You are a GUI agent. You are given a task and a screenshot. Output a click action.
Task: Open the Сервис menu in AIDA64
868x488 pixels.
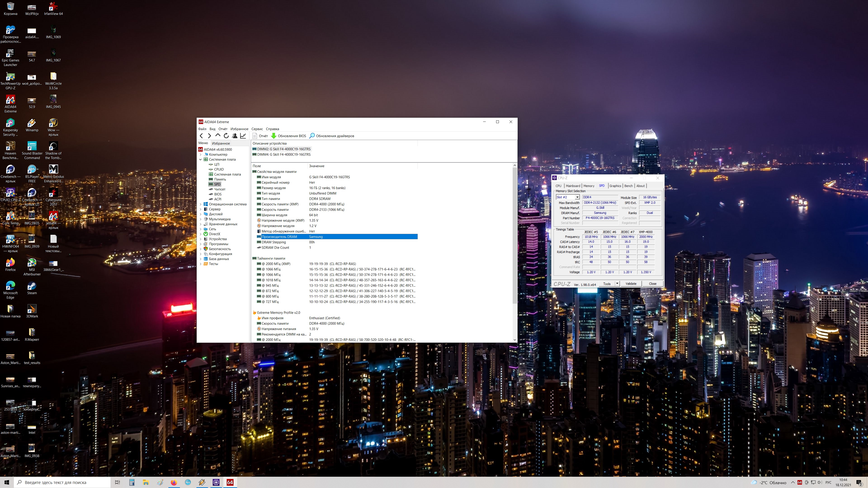257,129
